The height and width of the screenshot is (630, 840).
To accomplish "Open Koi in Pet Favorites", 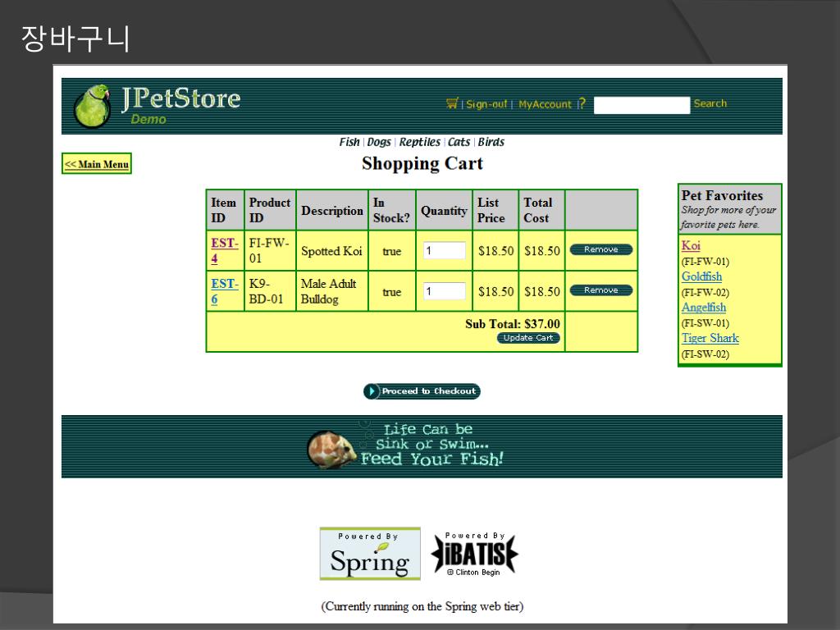I will tap(691, 245).
